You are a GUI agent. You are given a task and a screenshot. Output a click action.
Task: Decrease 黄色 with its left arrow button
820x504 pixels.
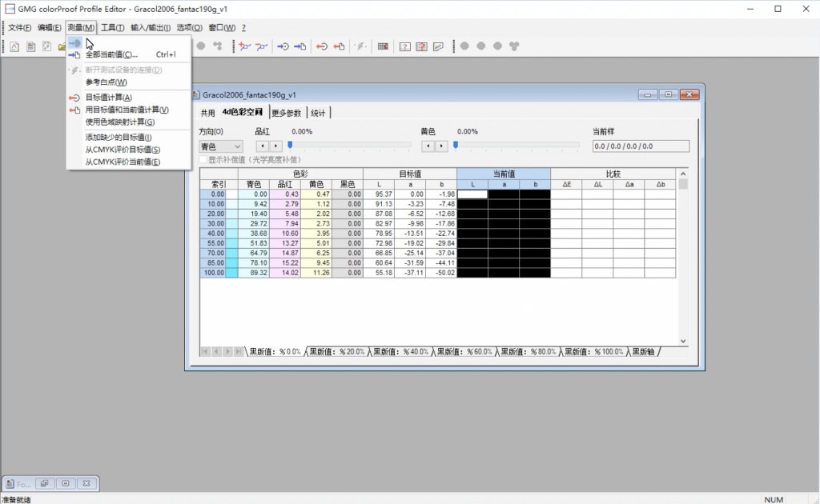tap(428, 146)
